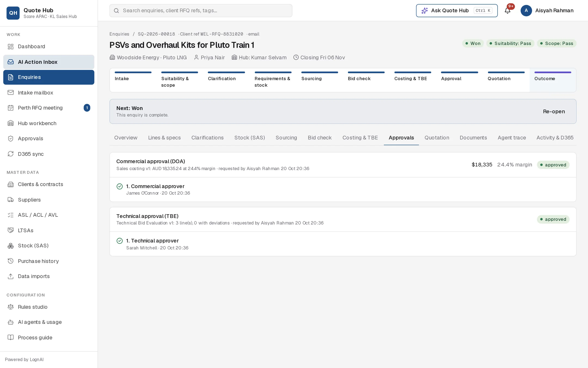Click the Perth RFQ meeting badge count

point(87,108)
